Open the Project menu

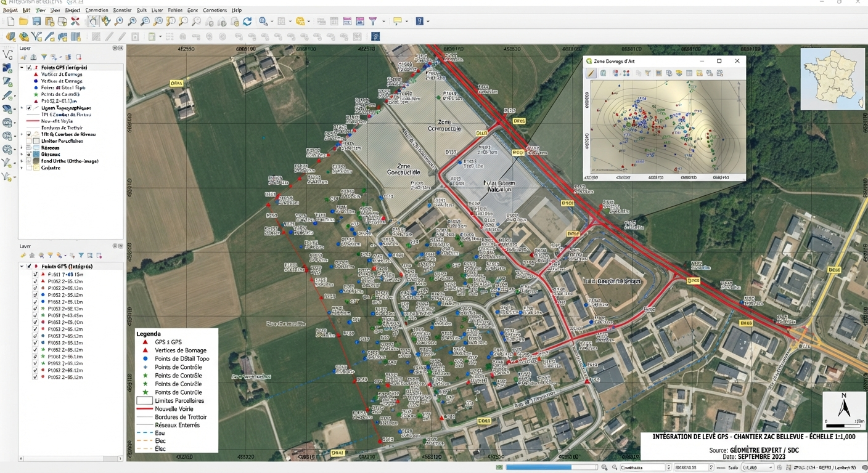[x=73, y=10]
